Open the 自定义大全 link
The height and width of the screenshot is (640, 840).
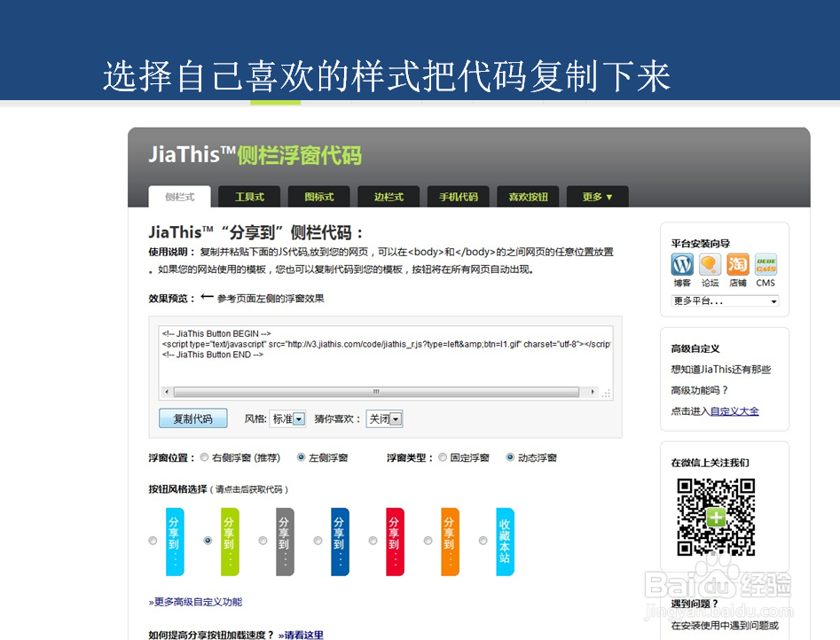click(734, 411)
